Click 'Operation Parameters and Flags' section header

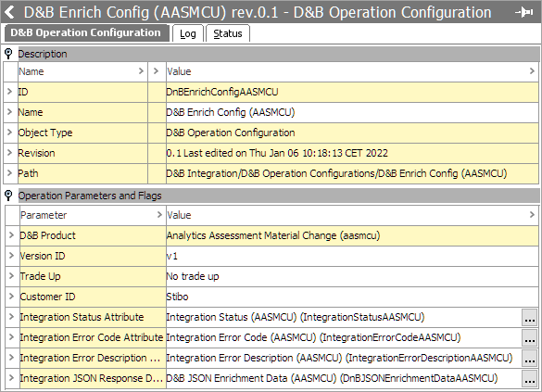[x=279, y=196]
